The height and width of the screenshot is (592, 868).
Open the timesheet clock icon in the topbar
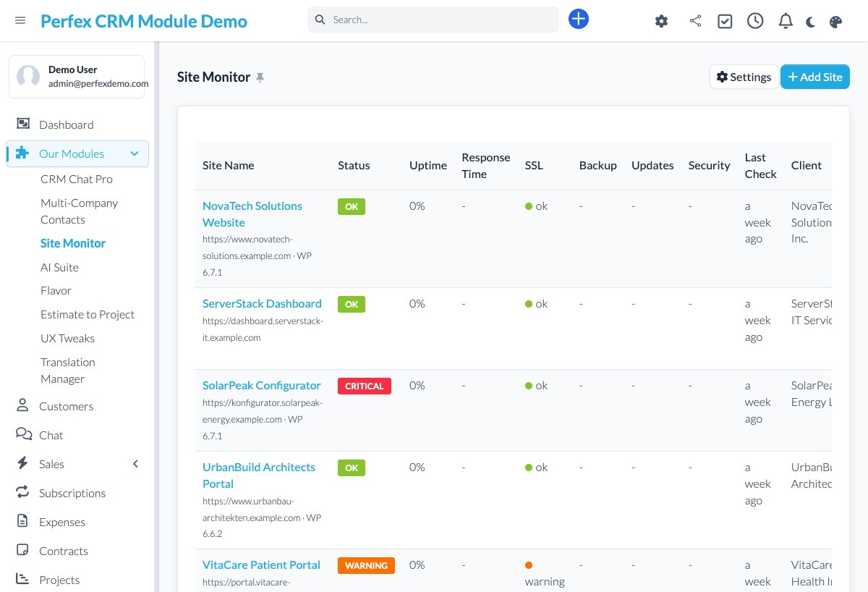[x=755, y=21]
